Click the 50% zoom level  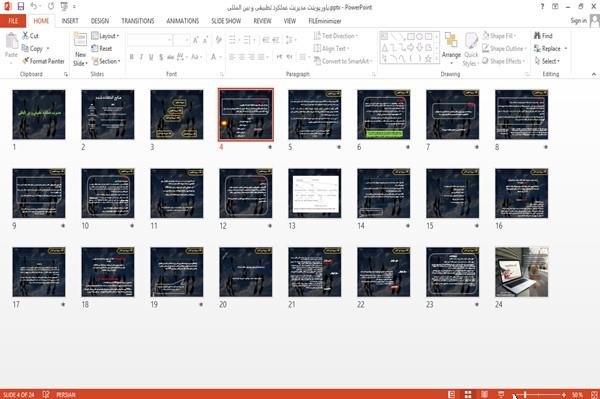[x=577, y=394]
